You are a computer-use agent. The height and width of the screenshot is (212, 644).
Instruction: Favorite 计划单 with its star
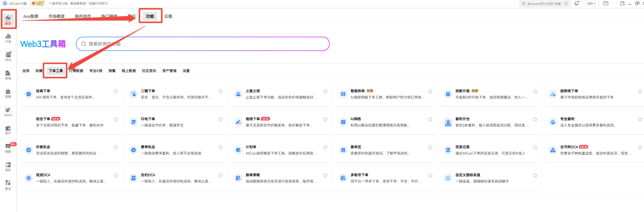325,147
